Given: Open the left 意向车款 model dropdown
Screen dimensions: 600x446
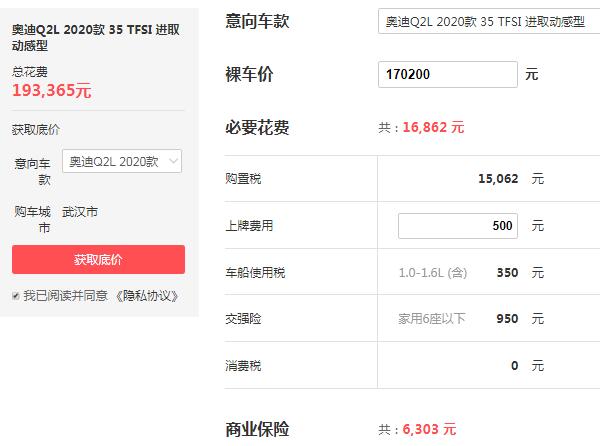Looking at the screenshot, I should [122, 162].
